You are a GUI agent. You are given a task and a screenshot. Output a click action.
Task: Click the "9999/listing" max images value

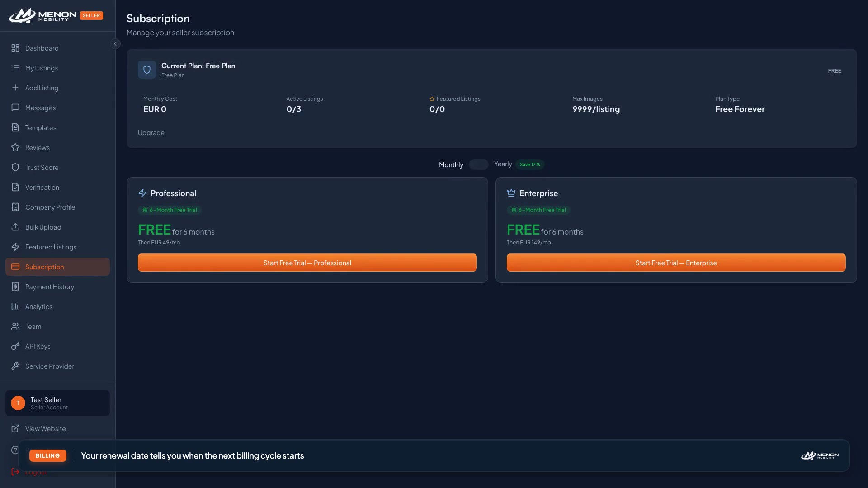click(x=596, y=109)
